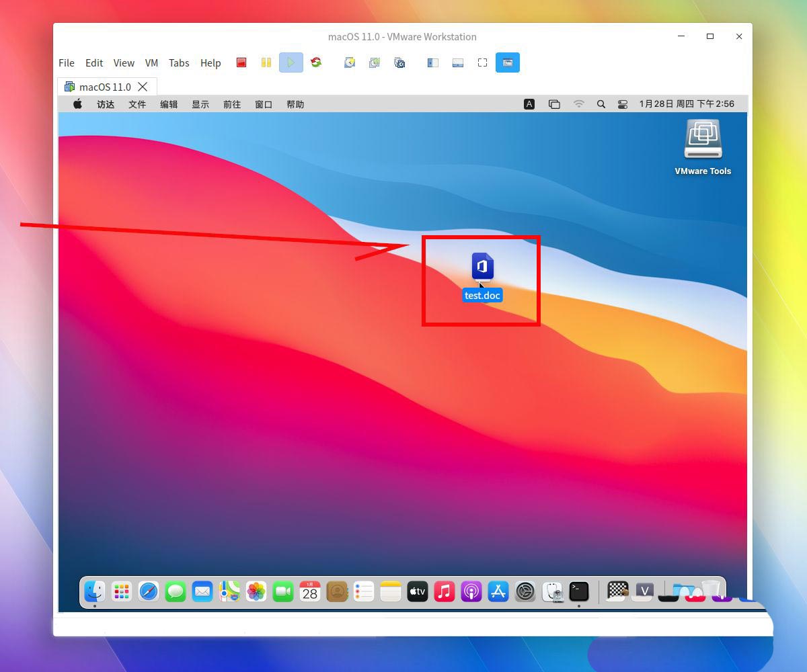Open the Tabs menu in VMware Workstation
807x672 pixels.
(179, 62)
